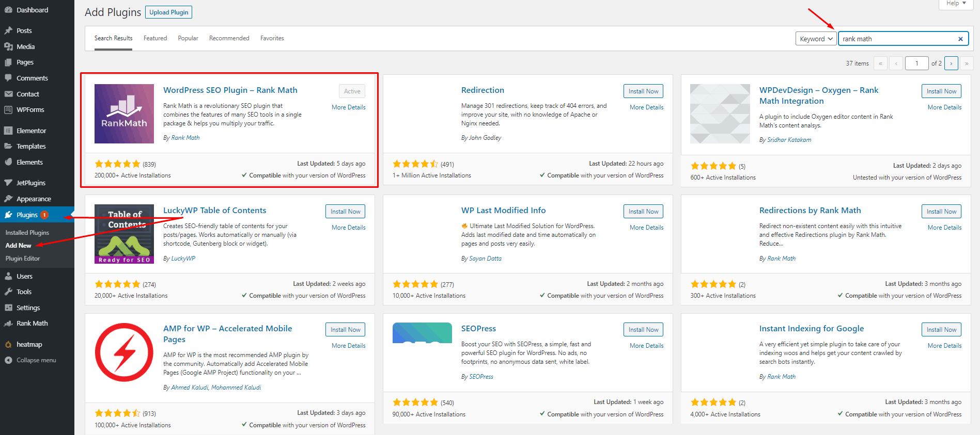The width and height of the screenshot is (980, 435).
Task: Open More Details for SEOPress
Action: 646,346
